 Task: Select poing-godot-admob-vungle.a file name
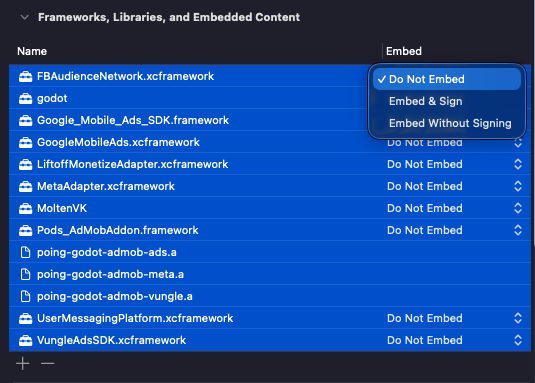pos(115,296)
